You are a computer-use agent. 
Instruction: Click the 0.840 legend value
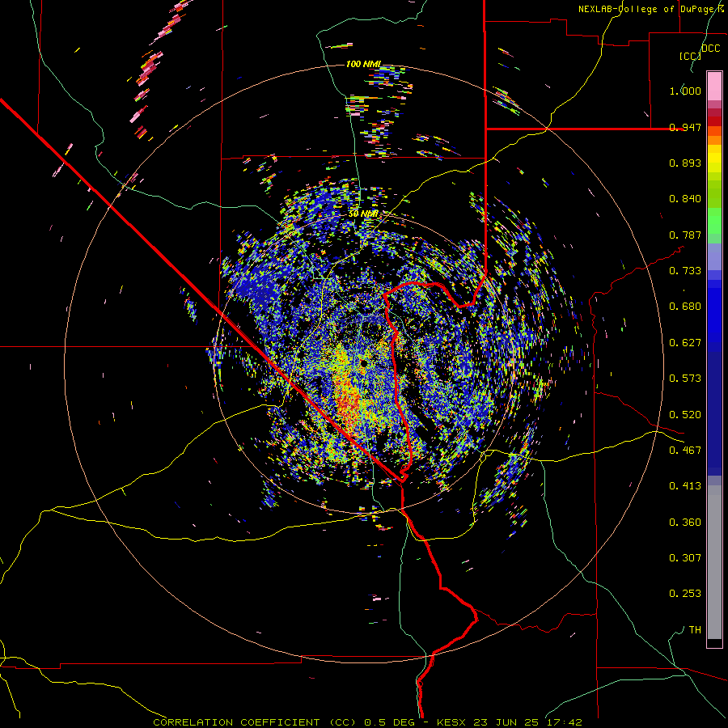(x=685, y=199)
